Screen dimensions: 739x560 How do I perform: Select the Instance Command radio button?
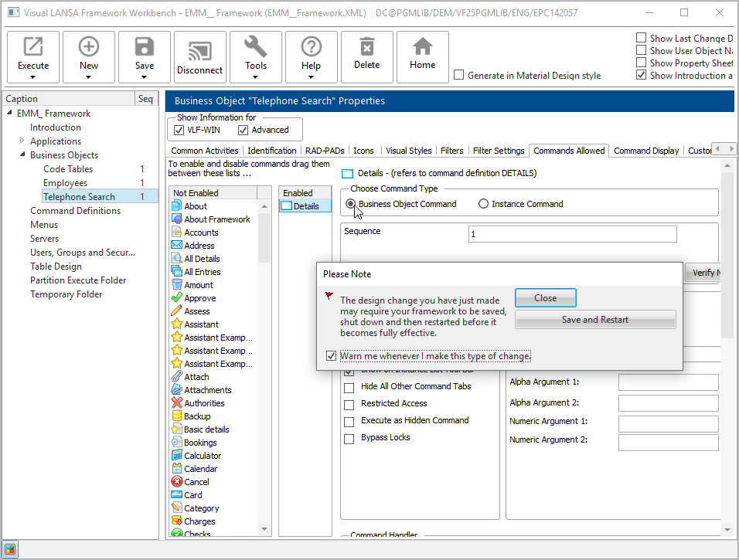484,204
